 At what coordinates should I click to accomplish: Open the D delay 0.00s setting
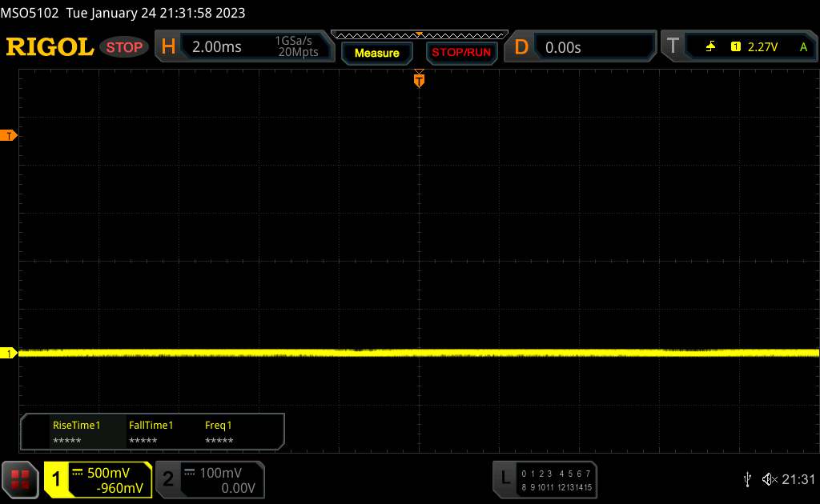click(563, 47)
